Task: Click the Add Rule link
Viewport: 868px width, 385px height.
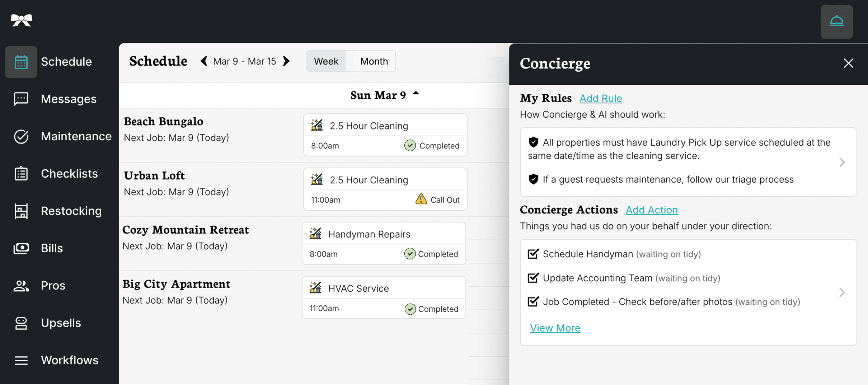Action: click(x=601, y=98)
